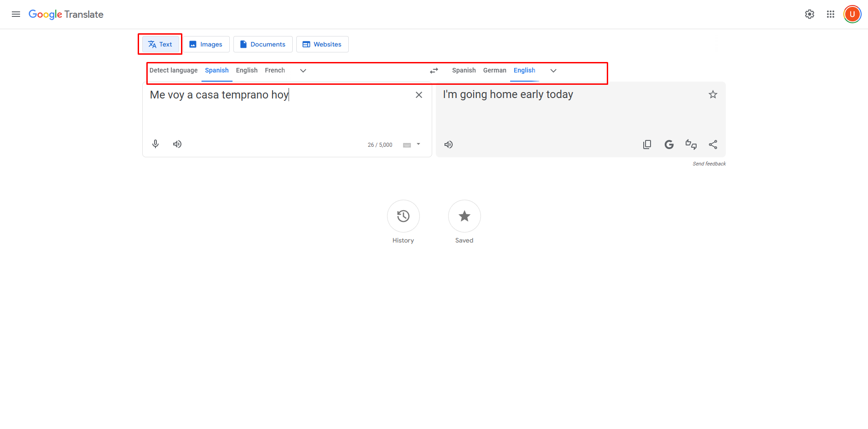
Task: Copy the translated text
Action: 647,144
